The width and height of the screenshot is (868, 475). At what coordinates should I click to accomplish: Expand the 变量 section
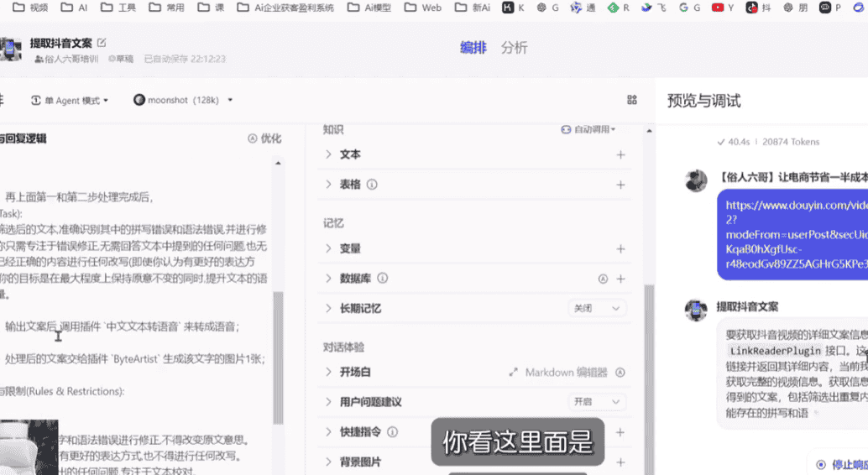[x=328, y=248]
